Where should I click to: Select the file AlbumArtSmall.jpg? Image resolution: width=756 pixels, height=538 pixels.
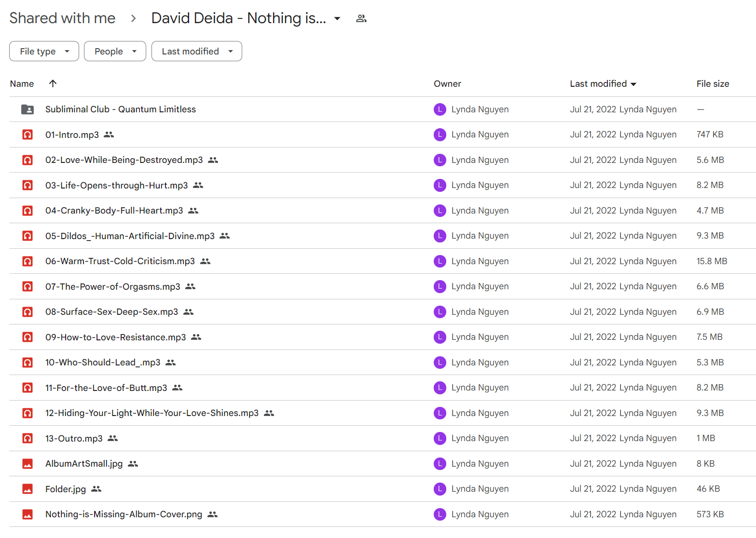point(84,464)
